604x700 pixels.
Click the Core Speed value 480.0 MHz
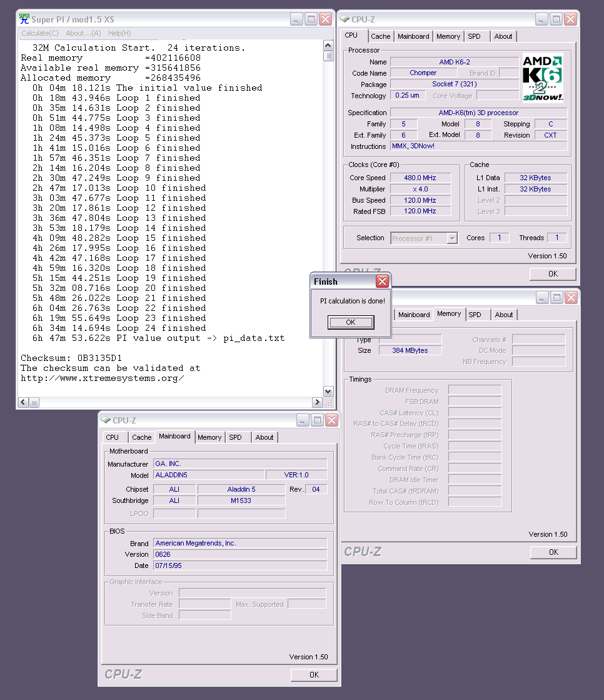click(420, 178)
